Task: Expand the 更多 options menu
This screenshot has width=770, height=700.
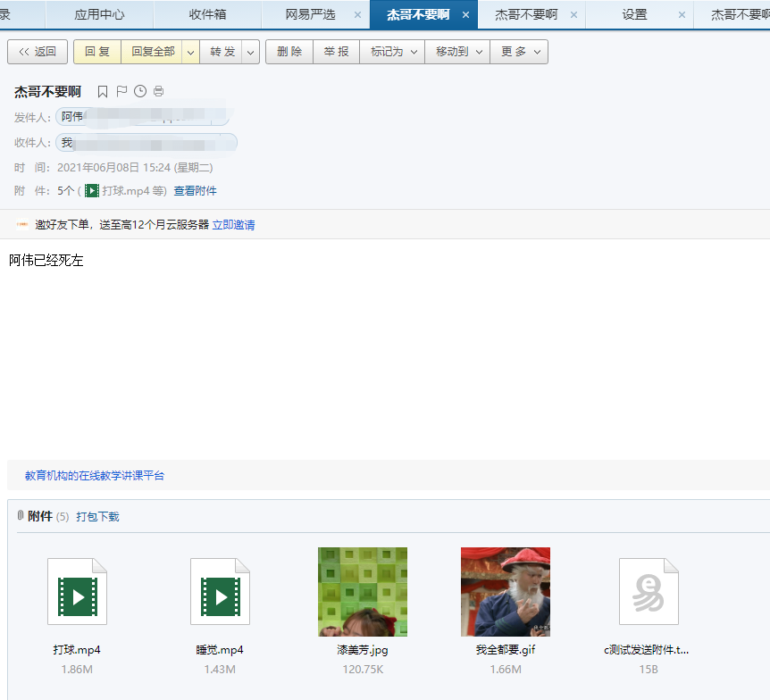Action: pyautogui.click(x=537, y=51)
